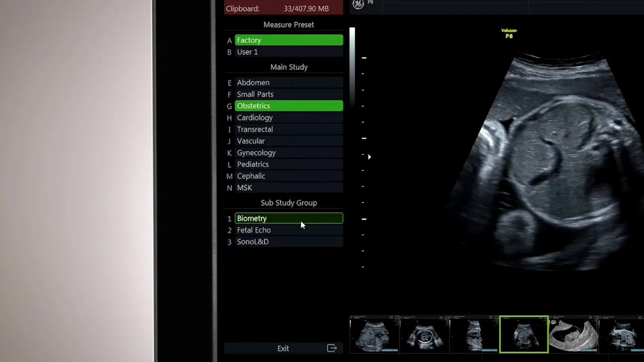Tap the Exit button to leave preset menu
Image resolution: width=644 pixels, height=362 pixels.
[283, 348]
